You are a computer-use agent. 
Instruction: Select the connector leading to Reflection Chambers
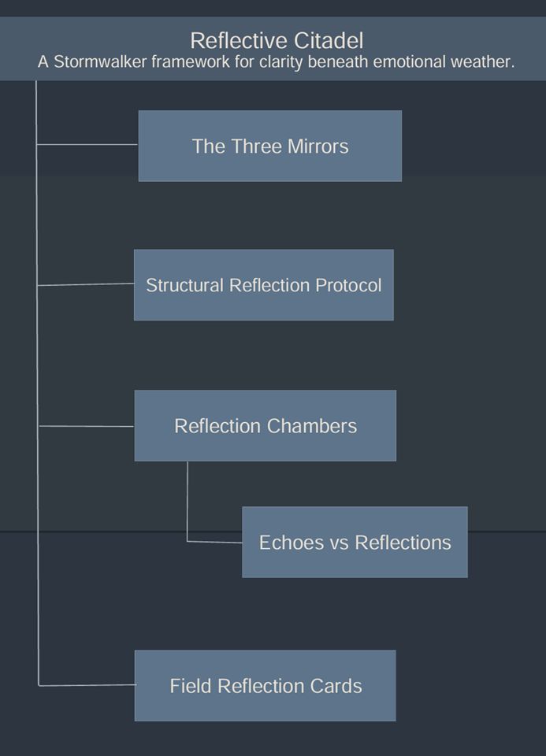[x=87, y=426]
